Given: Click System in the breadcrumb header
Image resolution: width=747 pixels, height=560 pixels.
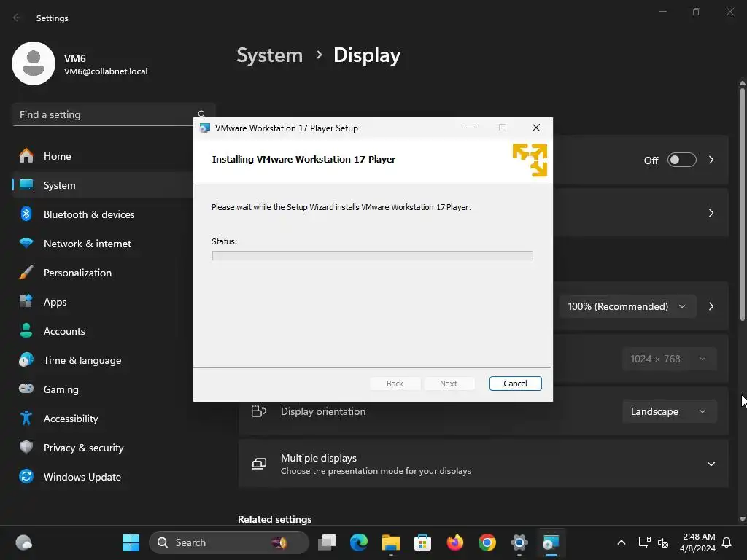Looking at the screenshot, I should tap(270, 55).
